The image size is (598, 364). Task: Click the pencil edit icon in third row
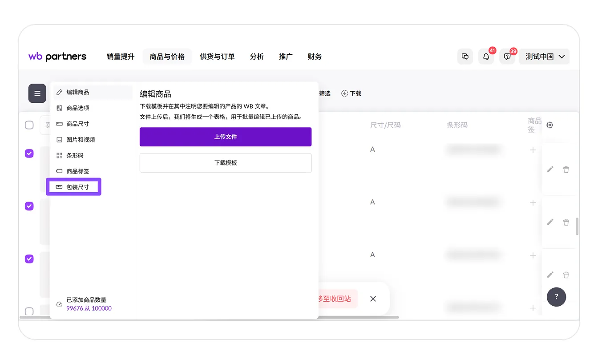(550, 275)
